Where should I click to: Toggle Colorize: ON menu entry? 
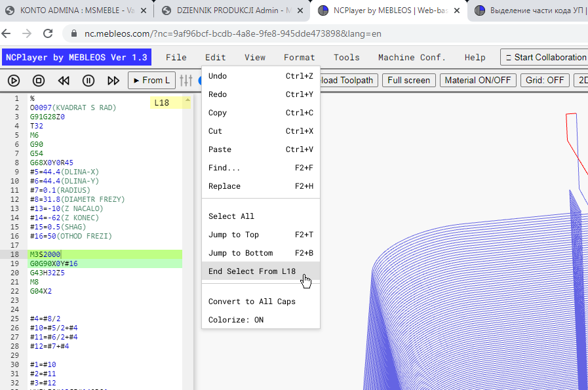coord(261,319)
